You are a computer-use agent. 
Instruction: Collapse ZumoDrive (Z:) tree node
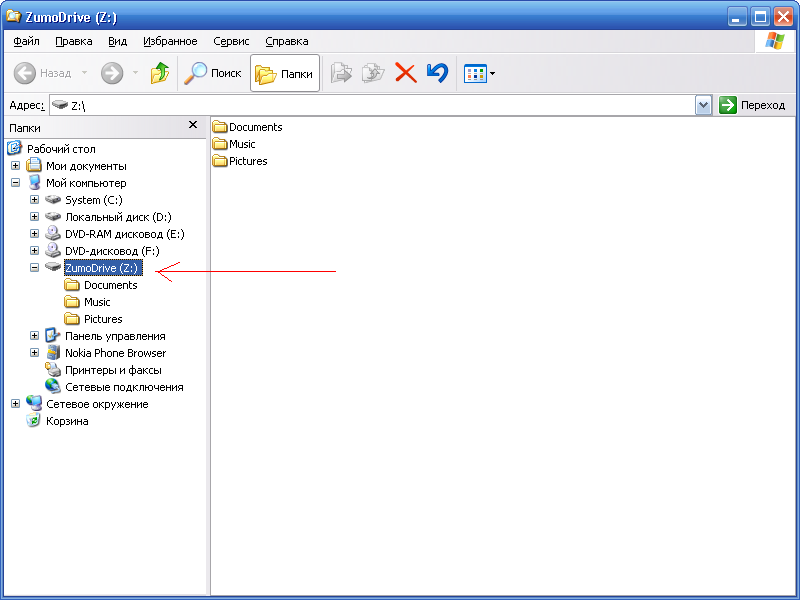34,267
